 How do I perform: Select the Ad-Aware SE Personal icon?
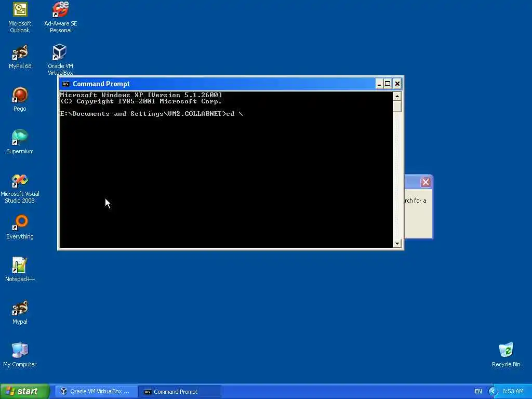click(60, 17)
